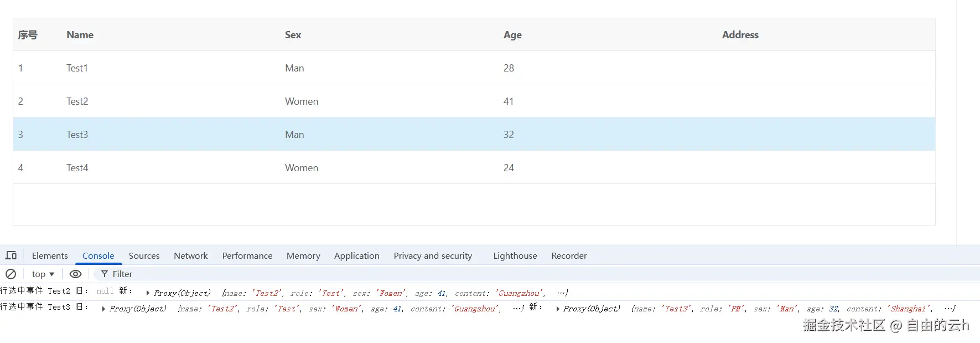Click the live expression eye icon

click(76, 274)
